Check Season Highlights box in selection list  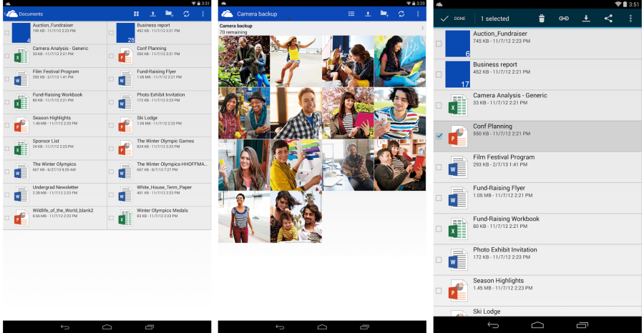point(439,290)
